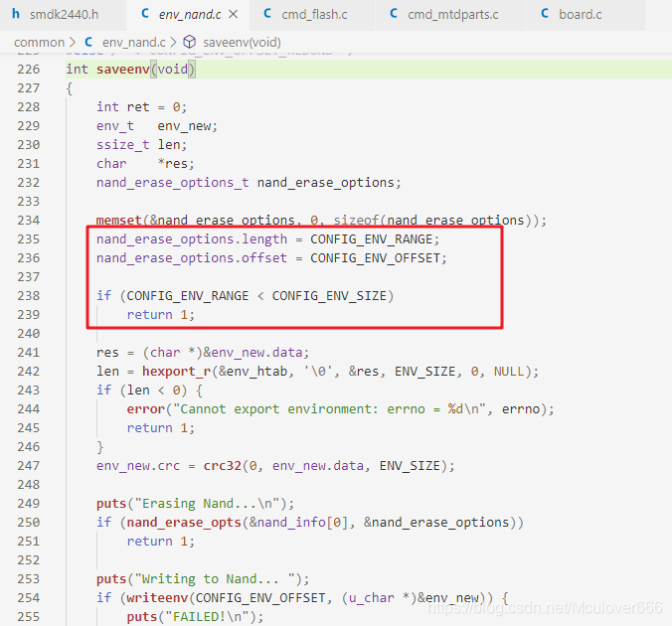Click 'env_t' type on line 229

(115, 126)
